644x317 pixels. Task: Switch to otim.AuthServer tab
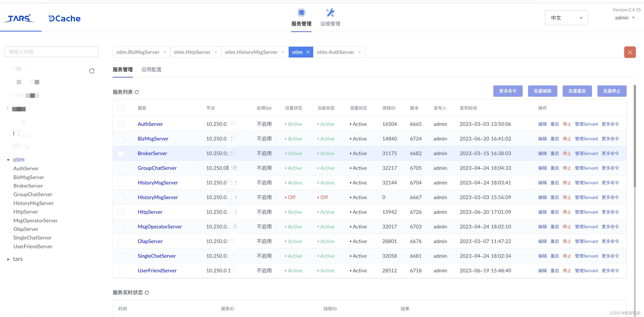tap(335, 52)
